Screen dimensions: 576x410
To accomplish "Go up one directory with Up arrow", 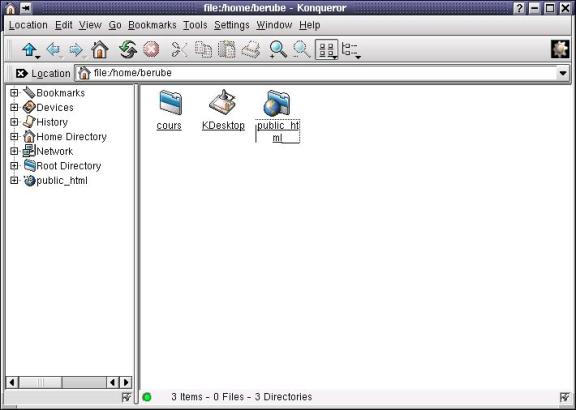I will tap(30, 50).
